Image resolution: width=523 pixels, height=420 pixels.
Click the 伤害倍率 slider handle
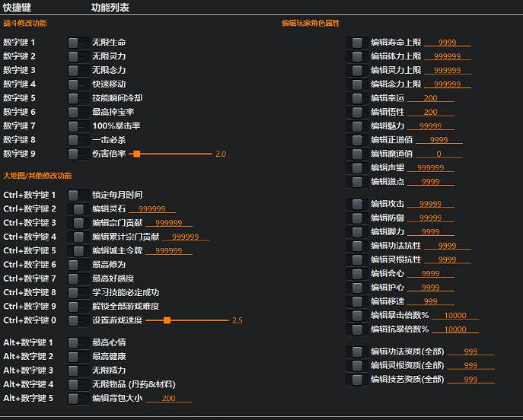click(136, 154)
